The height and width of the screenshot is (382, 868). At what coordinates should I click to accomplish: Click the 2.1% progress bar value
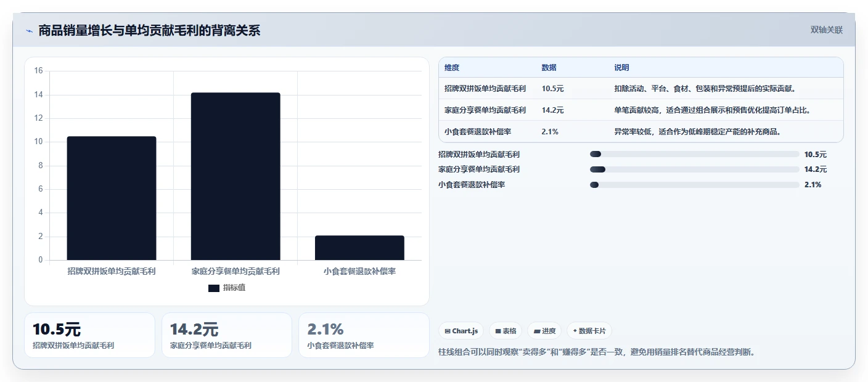[813, 185]
